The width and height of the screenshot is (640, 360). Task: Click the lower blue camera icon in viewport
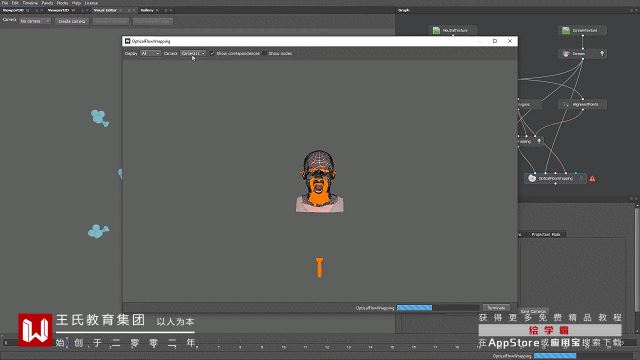click(x=98, y=231)
